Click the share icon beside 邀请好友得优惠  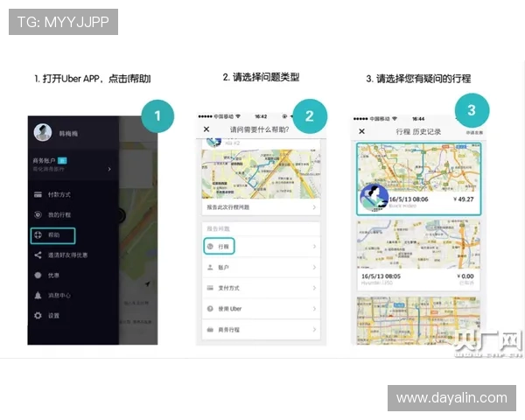tap(38, 255)
